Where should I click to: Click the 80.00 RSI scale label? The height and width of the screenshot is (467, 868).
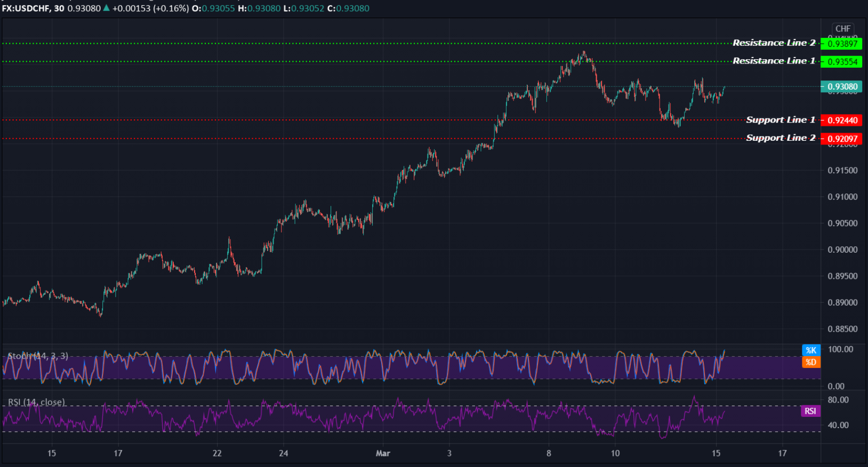click(x=838, y=400)
